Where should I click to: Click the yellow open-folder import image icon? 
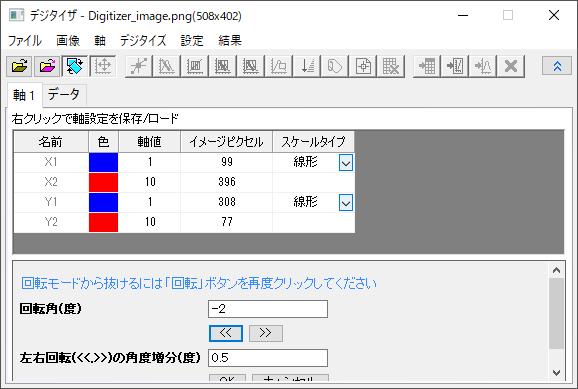tap(20, 67)
